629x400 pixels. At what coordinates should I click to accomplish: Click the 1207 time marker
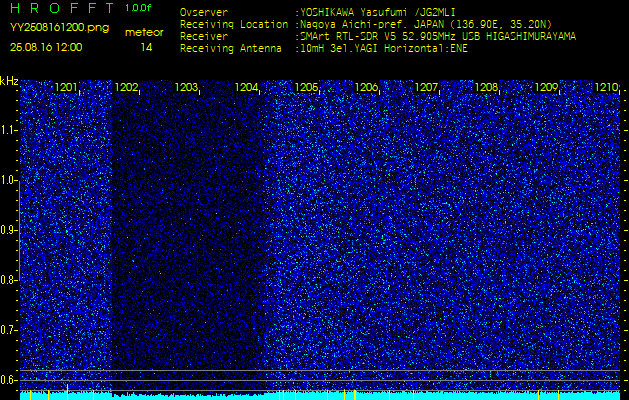click(x=426, y=87)
